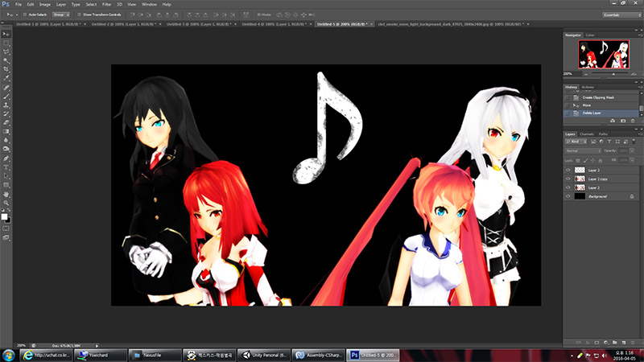Select the Lasso tool
Viewport: 644px width, 362px height.
click(6, 52)
